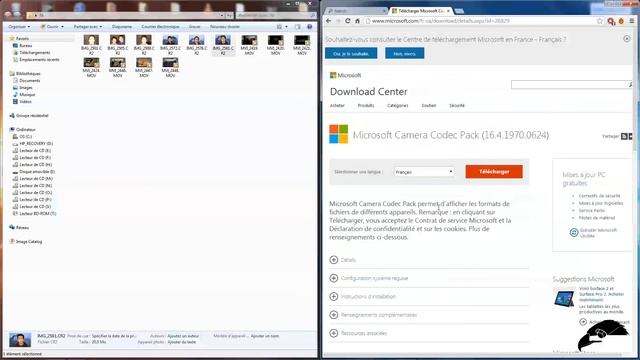Viewport: 640px width, 360px height.
Task: Open the Ouvrir dropdown in Explorer toolbar
Action: click(52, 27)
